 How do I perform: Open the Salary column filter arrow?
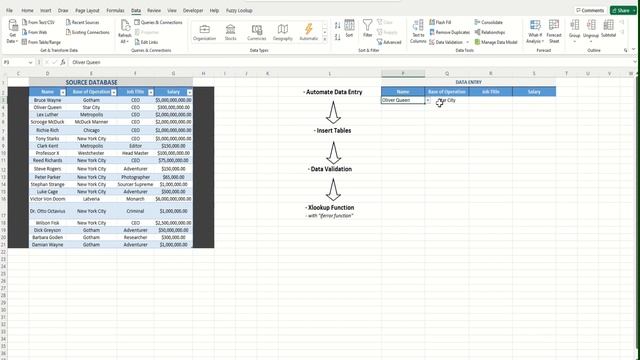pos(189,92)
